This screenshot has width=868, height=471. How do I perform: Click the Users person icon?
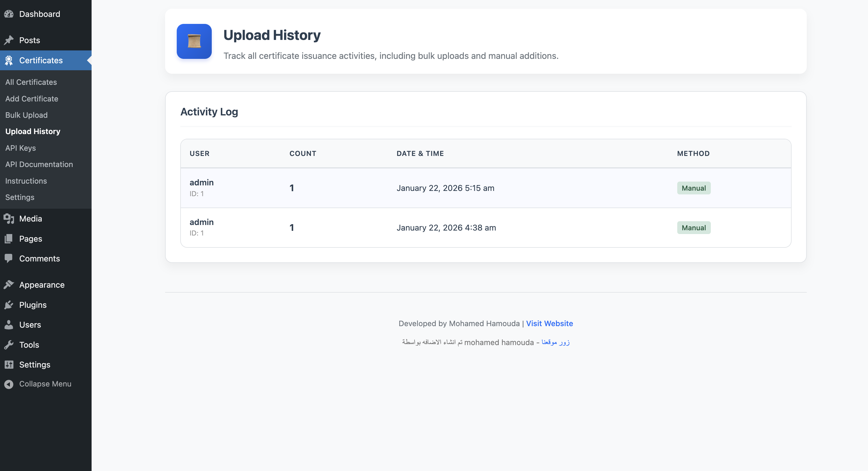coord(9,325)
